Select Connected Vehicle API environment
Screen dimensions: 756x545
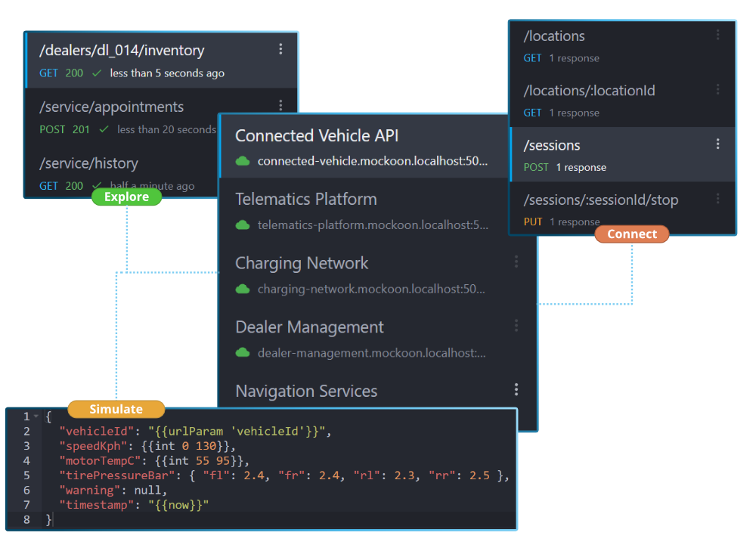click(x=365, y=147)
